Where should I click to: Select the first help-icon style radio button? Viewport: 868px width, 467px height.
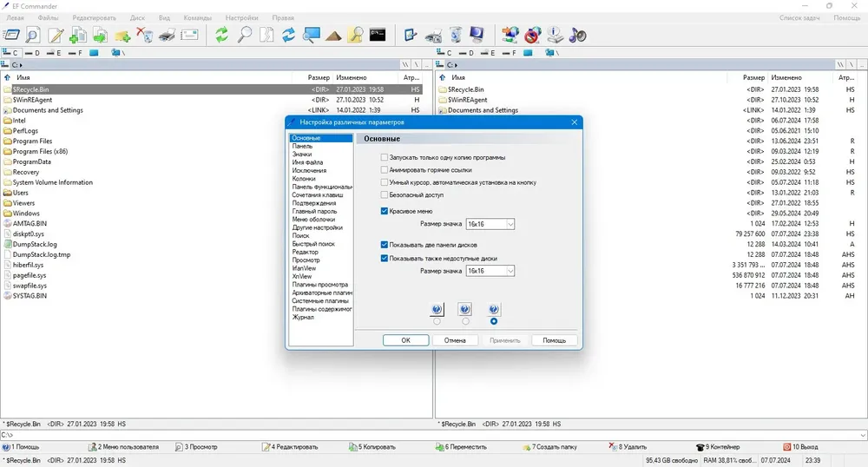437,321
